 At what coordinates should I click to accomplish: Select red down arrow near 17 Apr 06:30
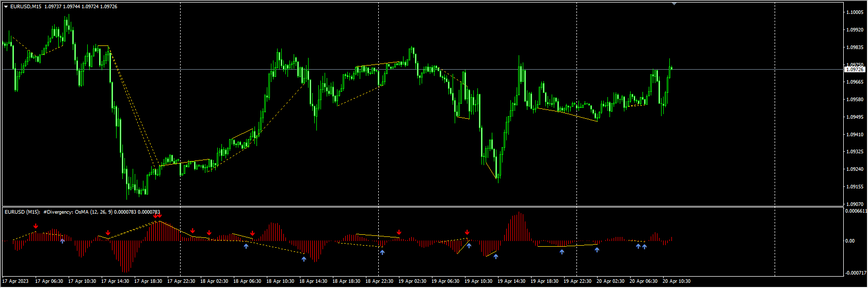click(x=36, y=226)
